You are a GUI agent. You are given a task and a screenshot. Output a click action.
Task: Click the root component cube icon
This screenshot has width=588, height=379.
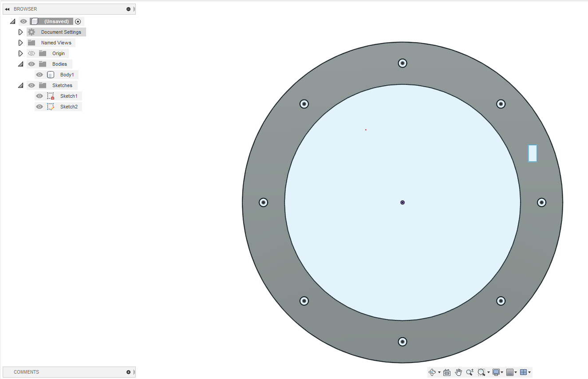point(35,21)
